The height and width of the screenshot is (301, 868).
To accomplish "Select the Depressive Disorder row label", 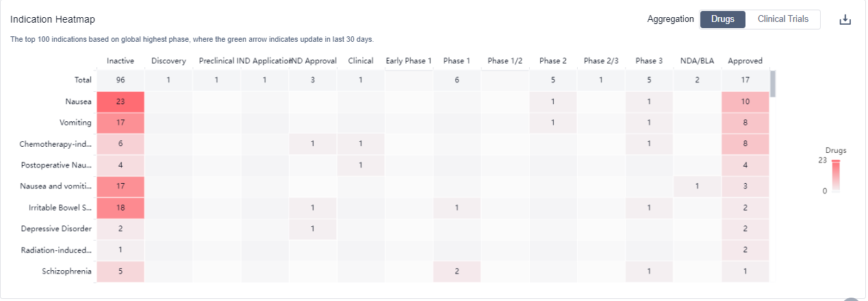I will point(56,228).
